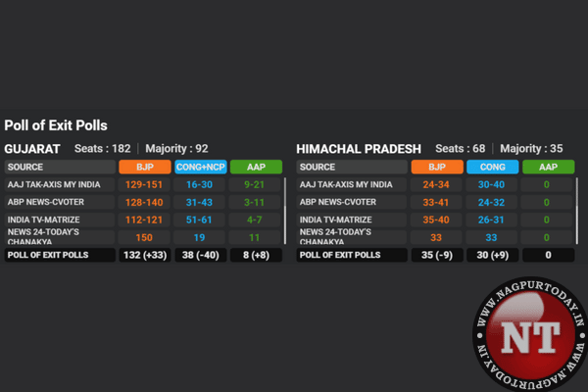588x392 pixels.
Task: Click Gujarat CONG+NCP value 16-30
Action: pos(199,184)
